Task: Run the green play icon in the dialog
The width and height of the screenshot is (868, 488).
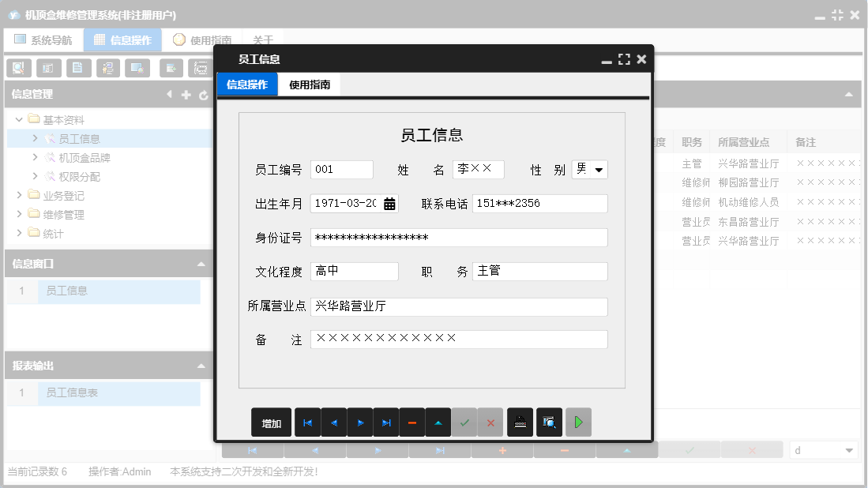Action: (577, 422)
